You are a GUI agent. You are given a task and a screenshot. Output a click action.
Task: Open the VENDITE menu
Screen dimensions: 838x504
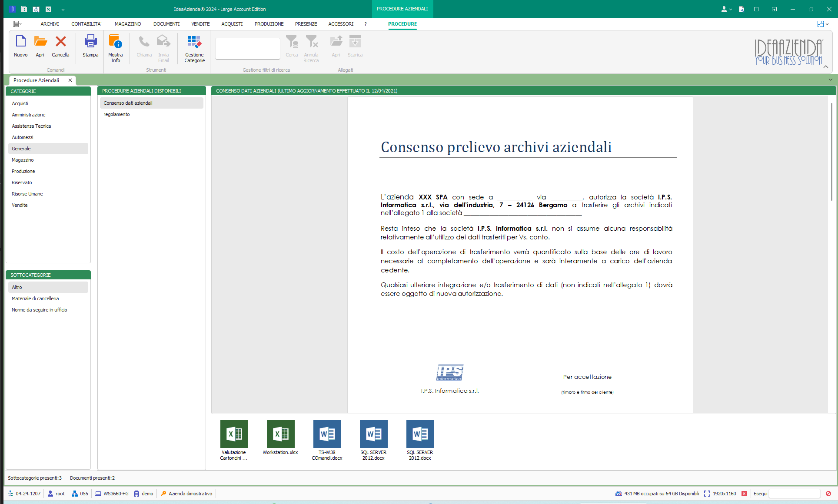[200, 24]
